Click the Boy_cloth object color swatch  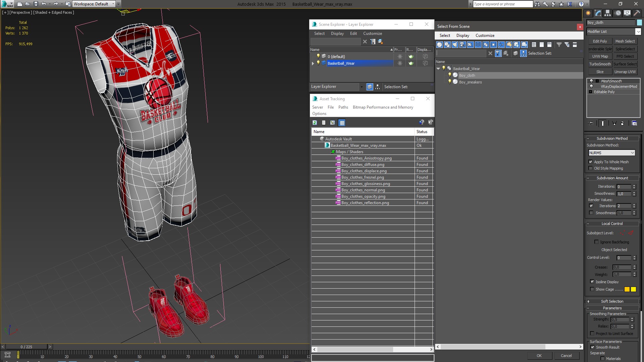(639, 22)
